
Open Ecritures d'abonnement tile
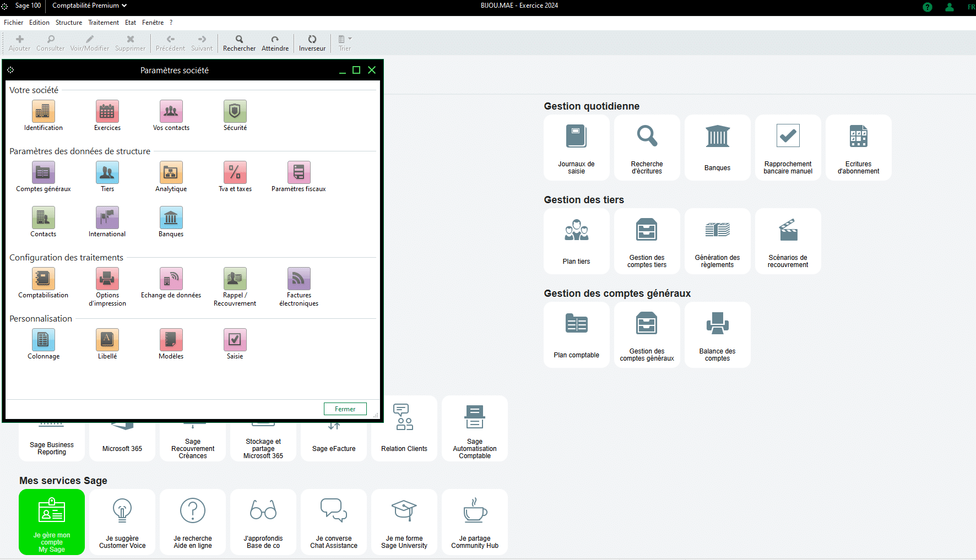tap(859, 148)
